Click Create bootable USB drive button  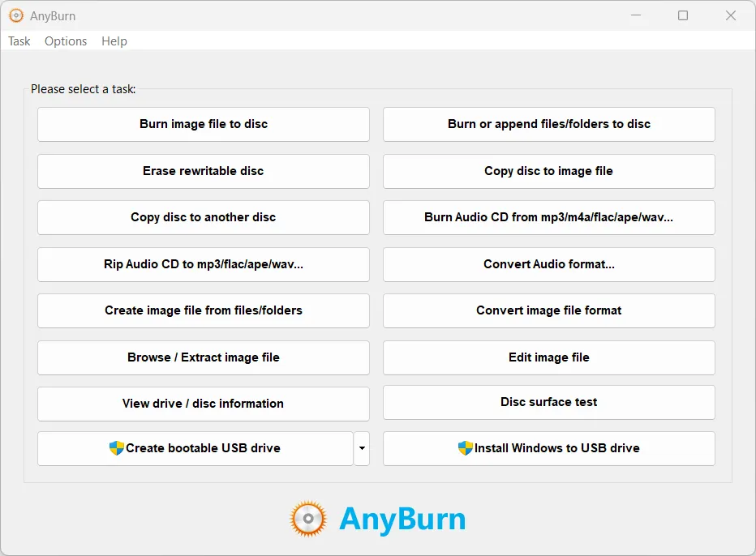195,448
